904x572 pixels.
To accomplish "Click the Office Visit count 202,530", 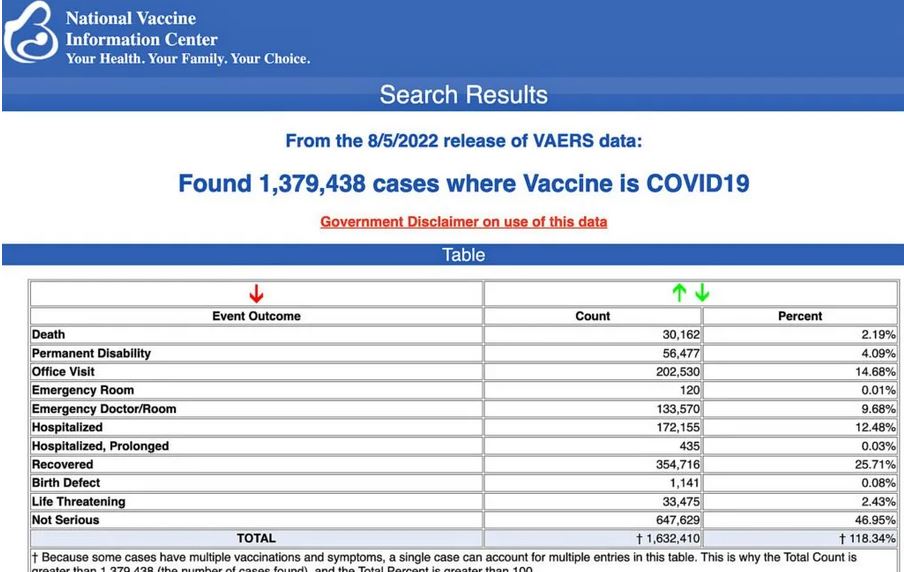I will tap(675, 372).
